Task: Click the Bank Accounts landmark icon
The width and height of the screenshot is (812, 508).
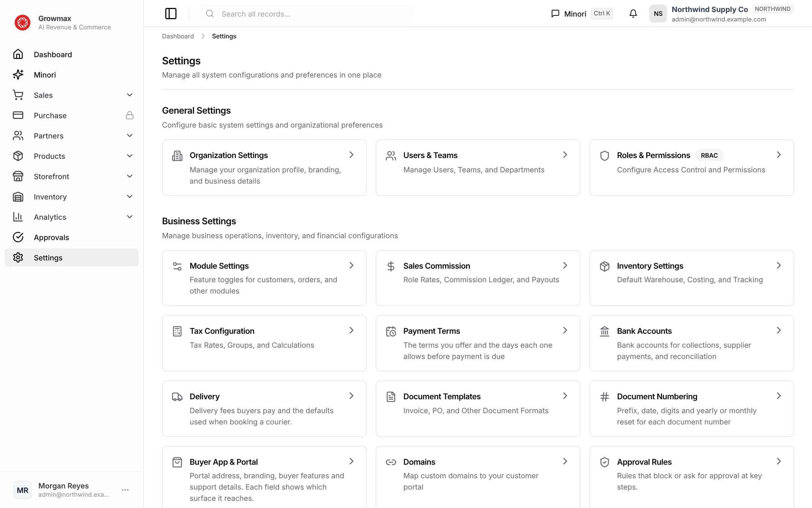Action: (604, 331)
